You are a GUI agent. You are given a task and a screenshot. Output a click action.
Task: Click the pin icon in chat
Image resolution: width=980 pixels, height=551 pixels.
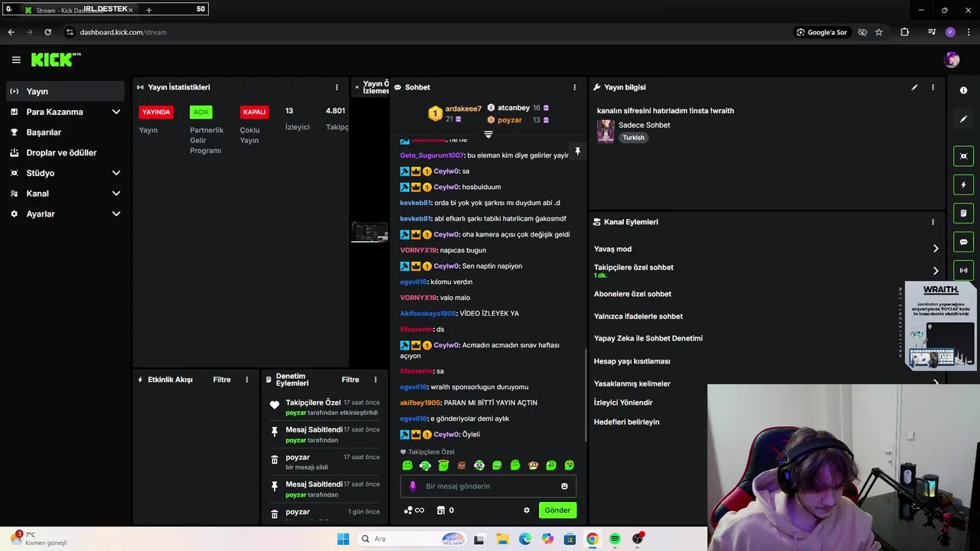point(577,152)
